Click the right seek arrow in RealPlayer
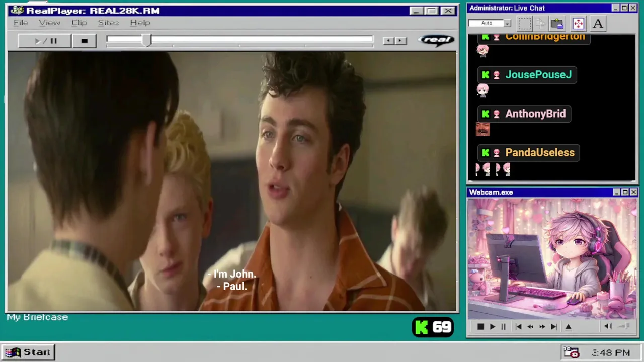 tap(400, 41)
